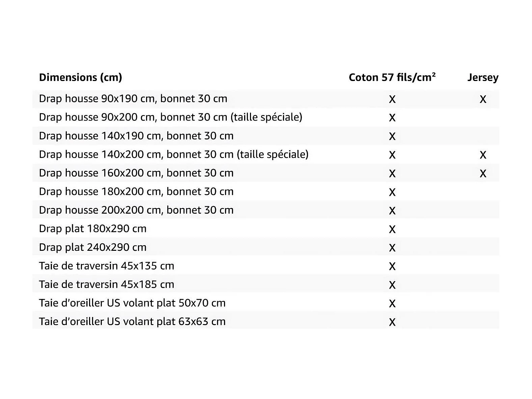Click the "Drap housse 140x200 cm" row text

tap(173, 154)
